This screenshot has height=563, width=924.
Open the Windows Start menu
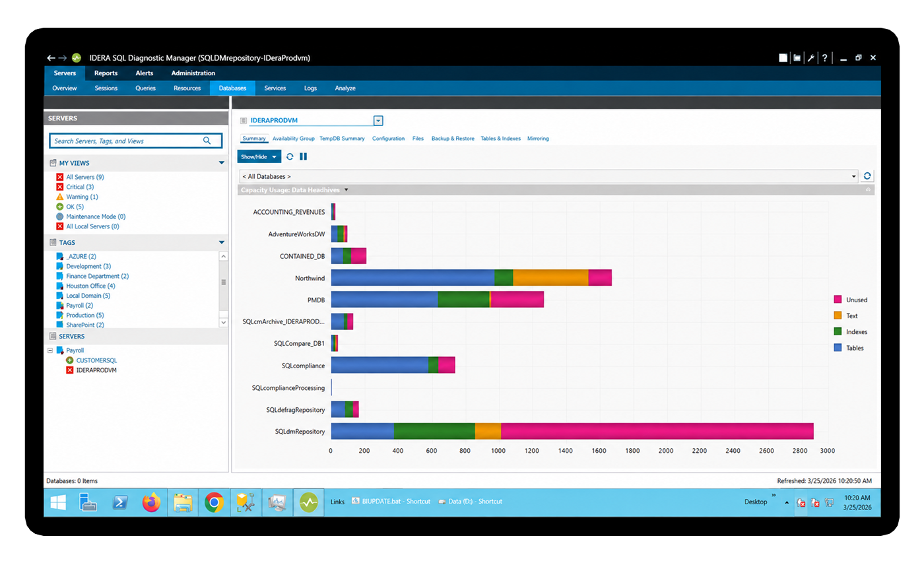coord(58,503)
